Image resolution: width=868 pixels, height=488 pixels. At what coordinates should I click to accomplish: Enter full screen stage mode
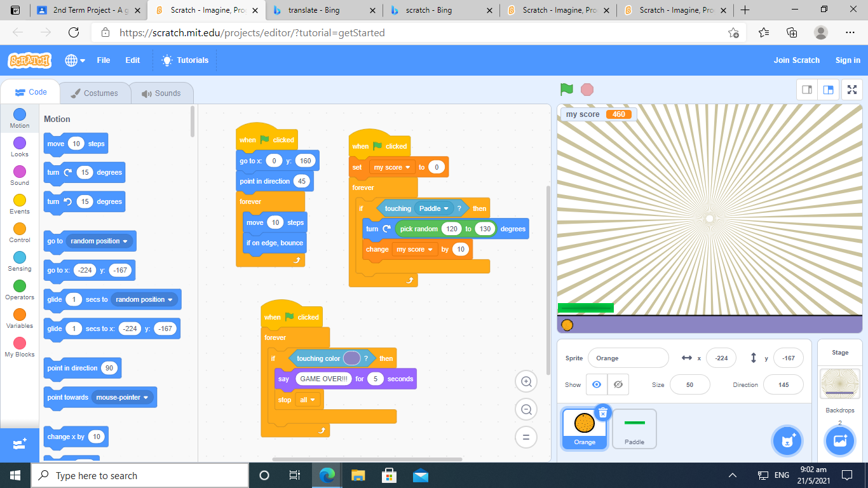(852, 90)
